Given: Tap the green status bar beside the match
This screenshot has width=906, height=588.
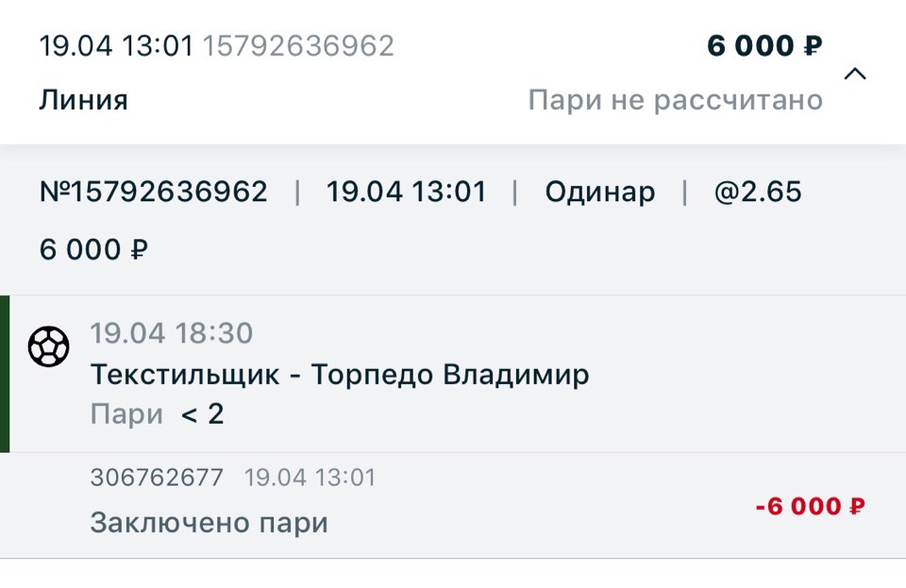Looking at the screenshot, I should tap(5, 374).
